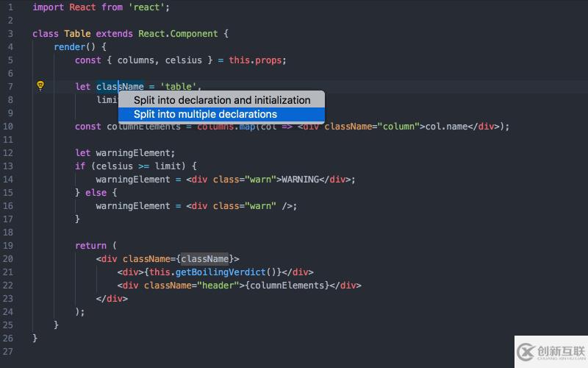Click the 'extends' keyword on line 3
Screen dimensions: 588x368
(115, 34)
